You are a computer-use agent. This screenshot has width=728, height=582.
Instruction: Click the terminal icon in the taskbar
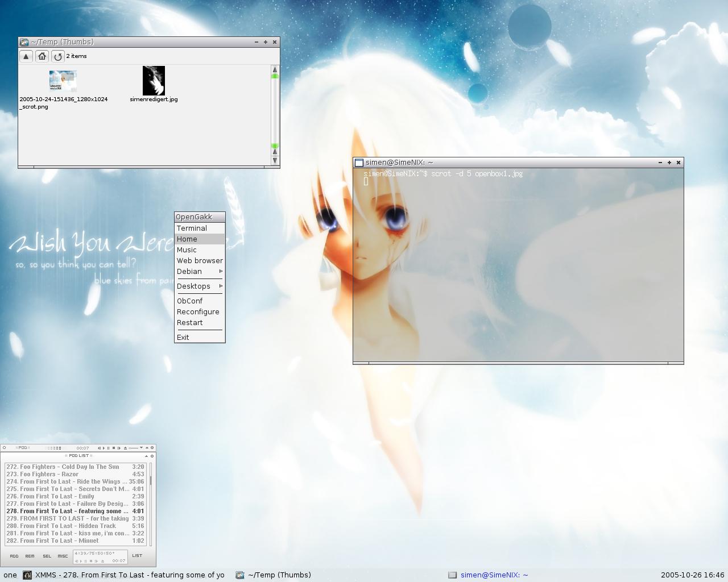[452, 575]
